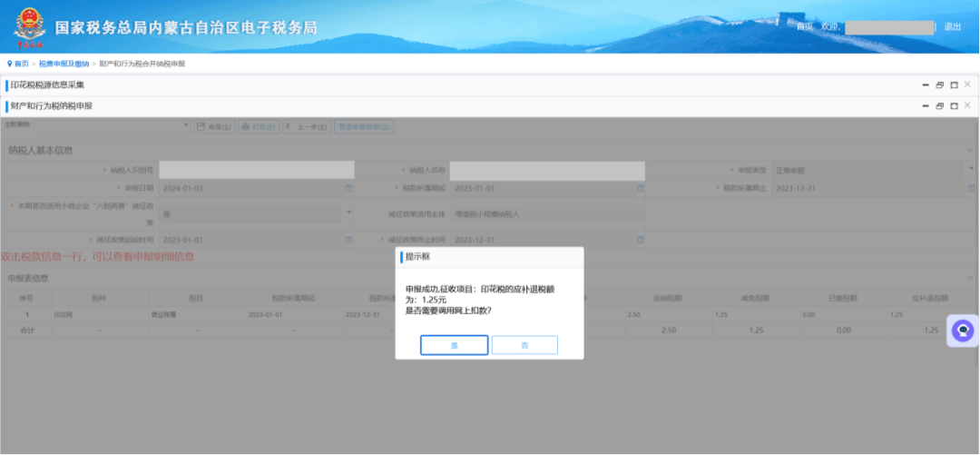Screen dimensions: 980x455
Task: Click the 财产和行为税纳税申报 panel title
Action: [51, 106]
